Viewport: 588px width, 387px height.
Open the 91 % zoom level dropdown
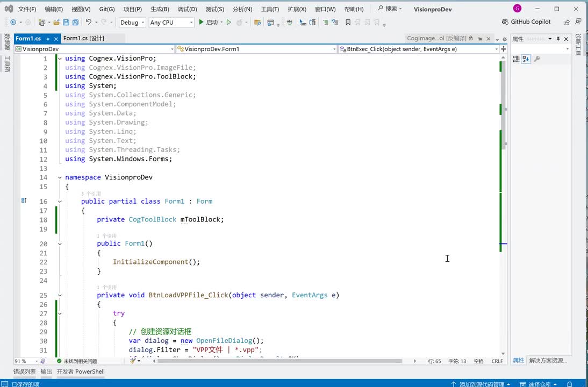click(x=26, y=361)
